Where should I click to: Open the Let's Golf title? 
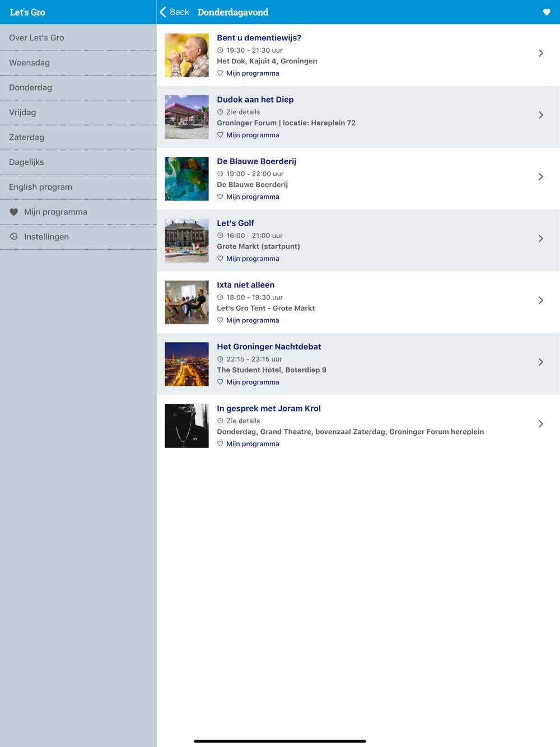pos(235,223)
